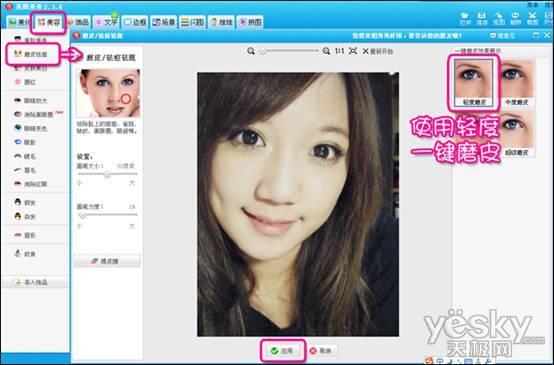Click the 1:1 actual size button
This screenshot has height=365, width=554.
(x=340, y=51)
